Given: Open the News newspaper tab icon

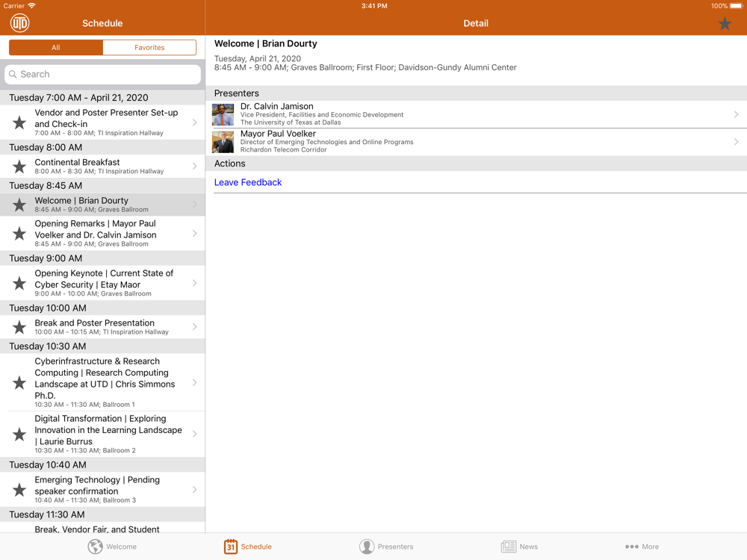Looking at the screenshot, I should (x=508, y=547).
